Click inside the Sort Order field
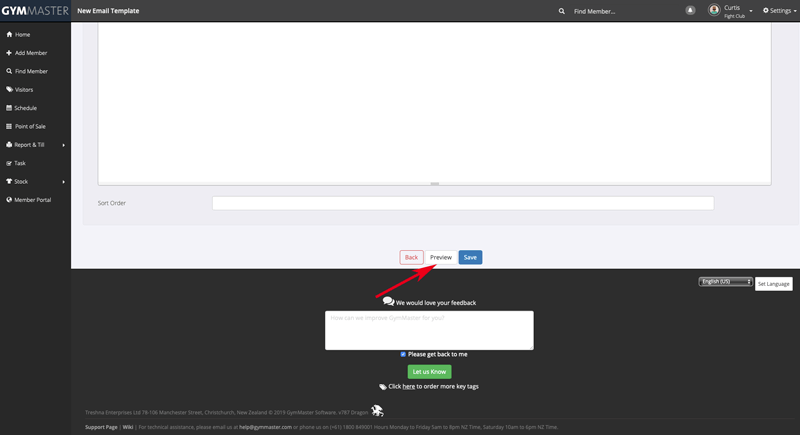800x435 pixels. click(x=463, y=203)
